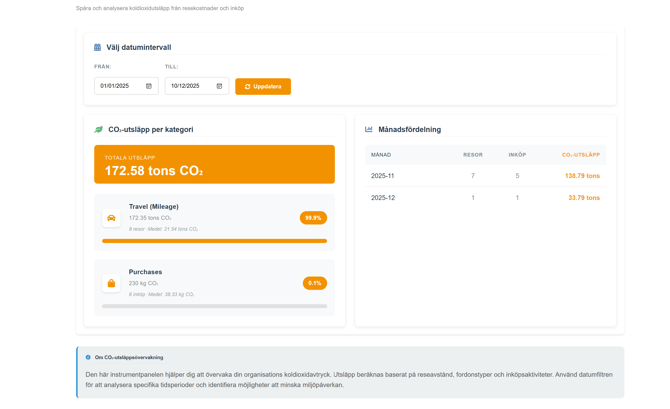Select the 2025-11 row in the table
The width and height of the screenshot is (670, 409).
tap(484, 176)
